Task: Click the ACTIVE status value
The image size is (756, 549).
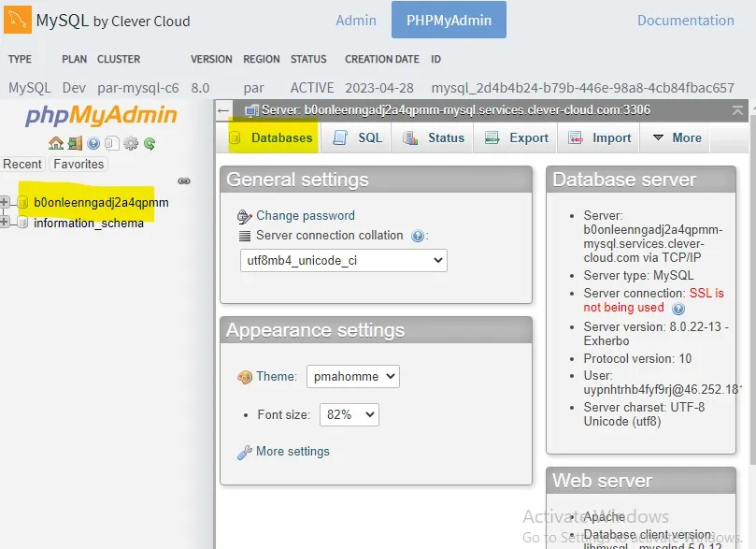Action: click(312, 88)
